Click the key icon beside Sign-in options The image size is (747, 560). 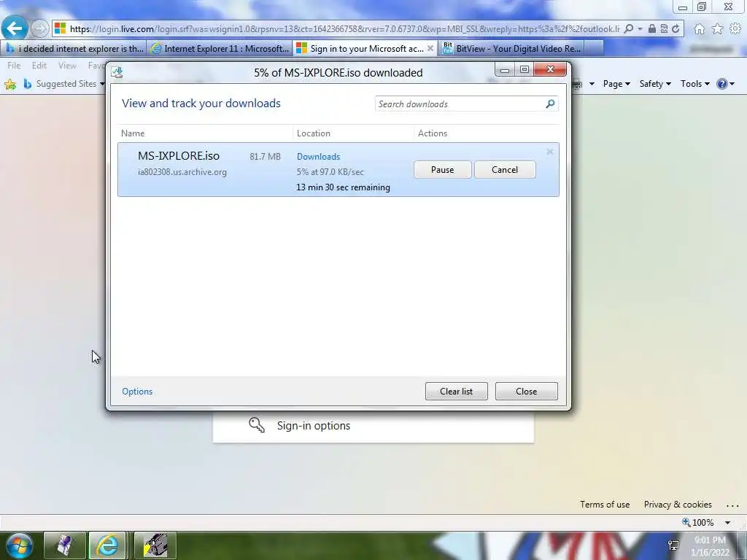[256, 425]
